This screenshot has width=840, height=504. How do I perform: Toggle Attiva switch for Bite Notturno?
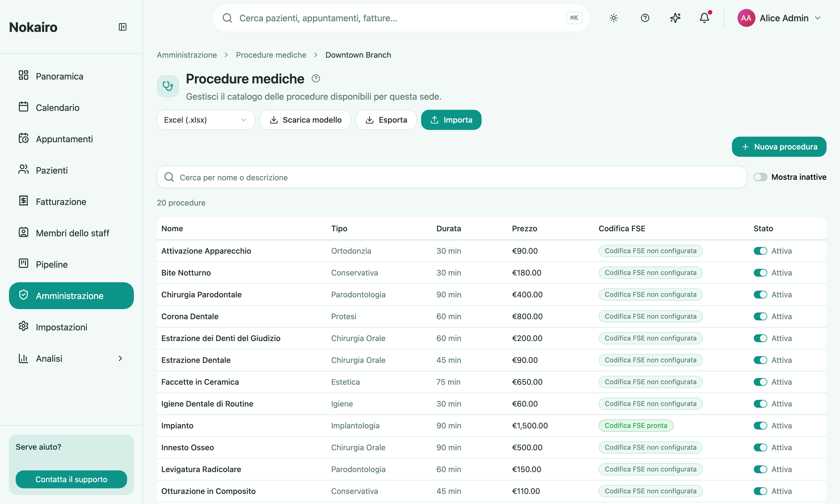click(760, 273)
